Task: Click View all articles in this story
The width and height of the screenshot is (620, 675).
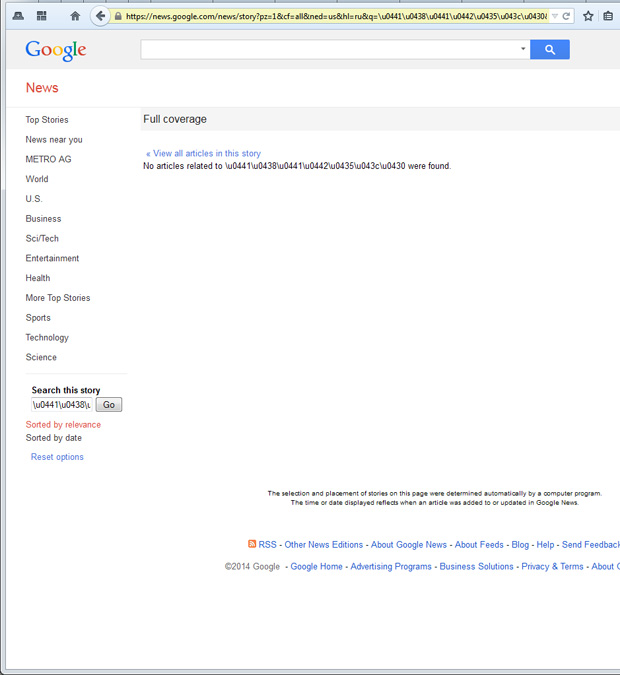Action: (203, 153)
